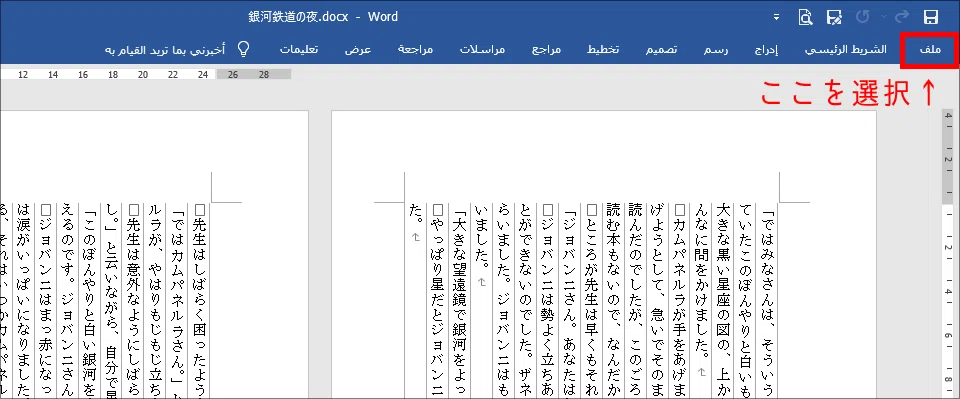Click the lightbulb Tell Me icon

244,50
